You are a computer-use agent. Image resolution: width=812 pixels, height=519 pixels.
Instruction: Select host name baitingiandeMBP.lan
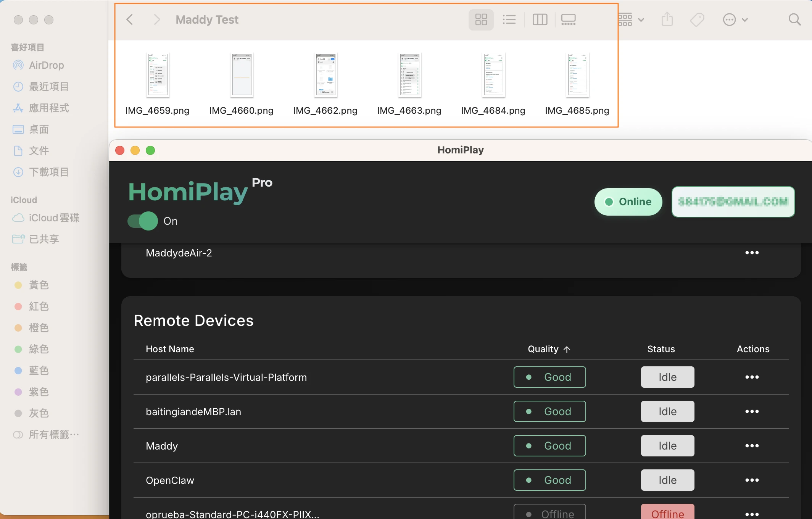click(x=193, y=412)
